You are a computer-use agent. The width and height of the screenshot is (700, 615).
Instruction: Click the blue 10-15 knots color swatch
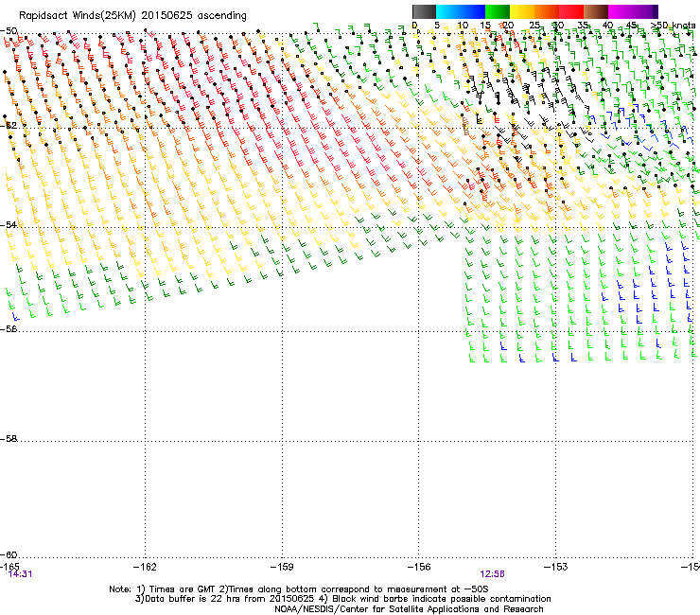click(473, 11)
